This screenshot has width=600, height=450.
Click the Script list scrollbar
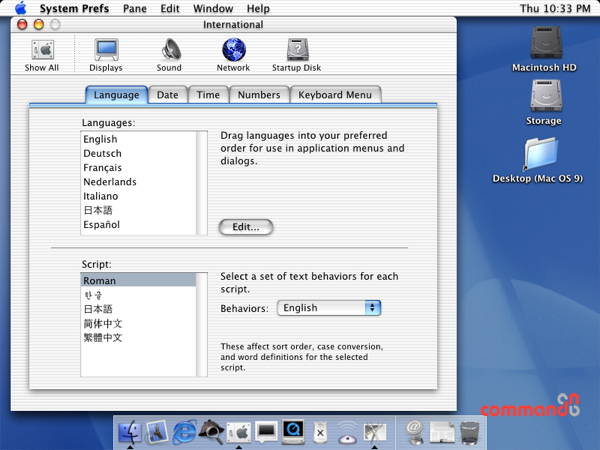click(x=202, y=324)
